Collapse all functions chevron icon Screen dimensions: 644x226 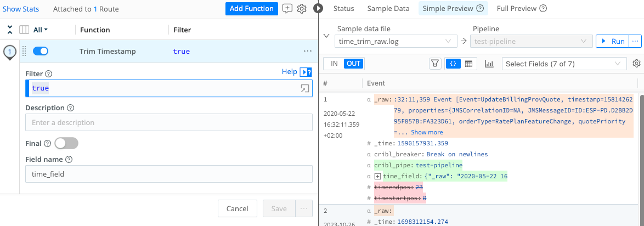click(x=10, y=30)
